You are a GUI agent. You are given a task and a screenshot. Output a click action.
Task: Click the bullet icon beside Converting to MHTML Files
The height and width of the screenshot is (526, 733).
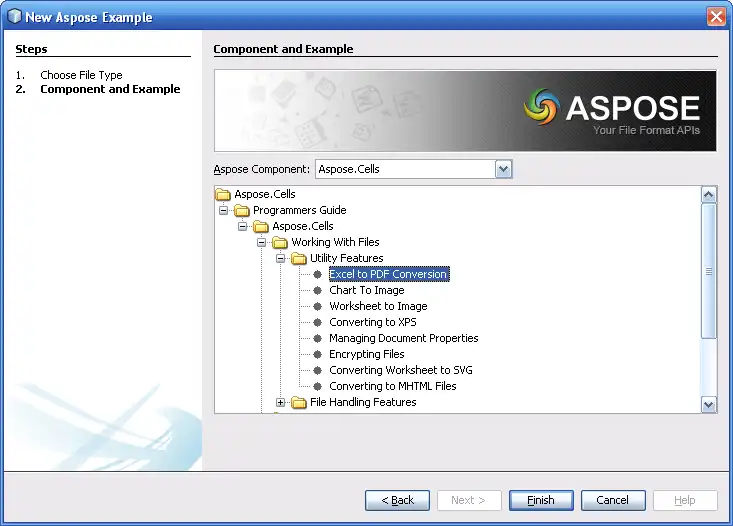[317, 386]
